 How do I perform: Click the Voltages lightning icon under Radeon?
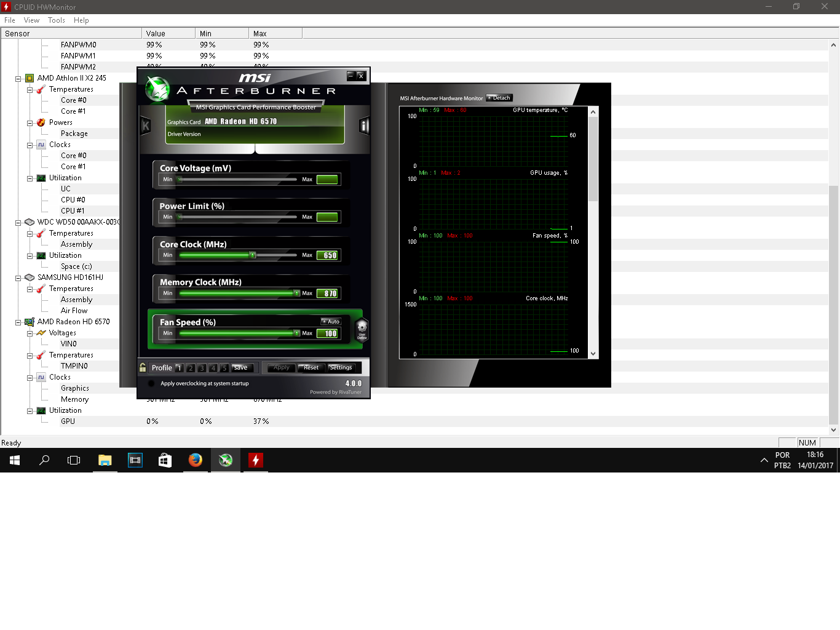coord(41,333)
